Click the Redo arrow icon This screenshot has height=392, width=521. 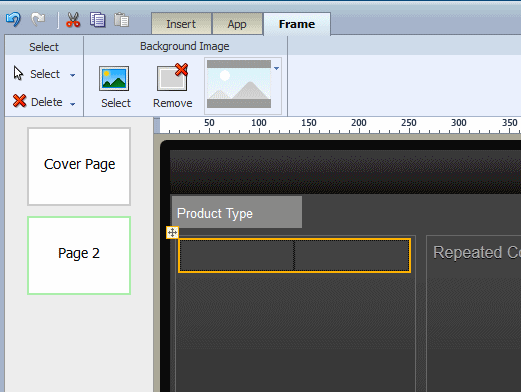click(x=38, y=20)
